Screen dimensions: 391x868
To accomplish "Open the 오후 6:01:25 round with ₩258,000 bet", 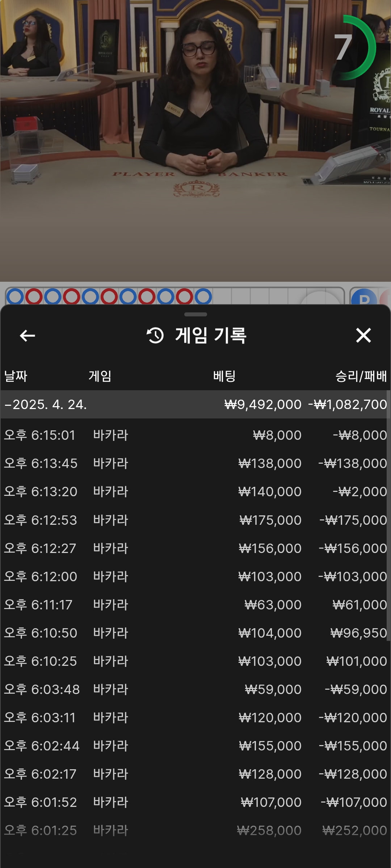I will point(195,830).
